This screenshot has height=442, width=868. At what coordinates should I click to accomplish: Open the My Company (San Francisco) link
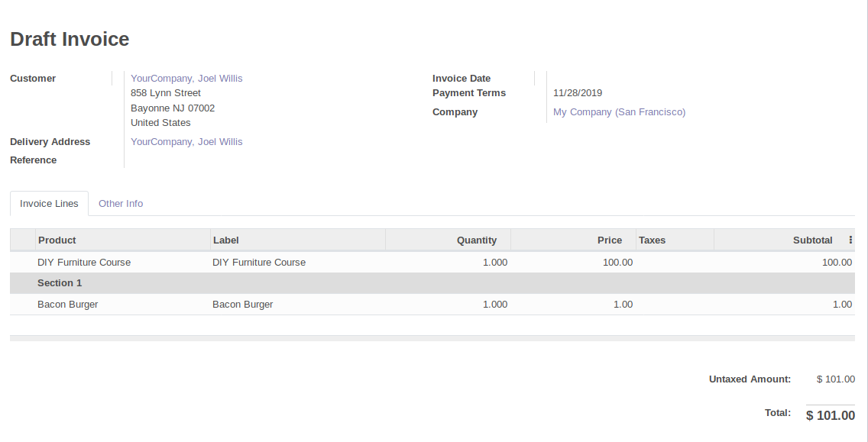click(619, 111)
